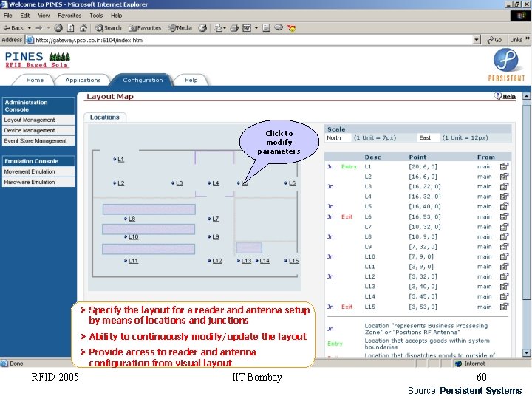532x399 pixels.
Task: Click the History toolbar icon
Action: [202, 28]
